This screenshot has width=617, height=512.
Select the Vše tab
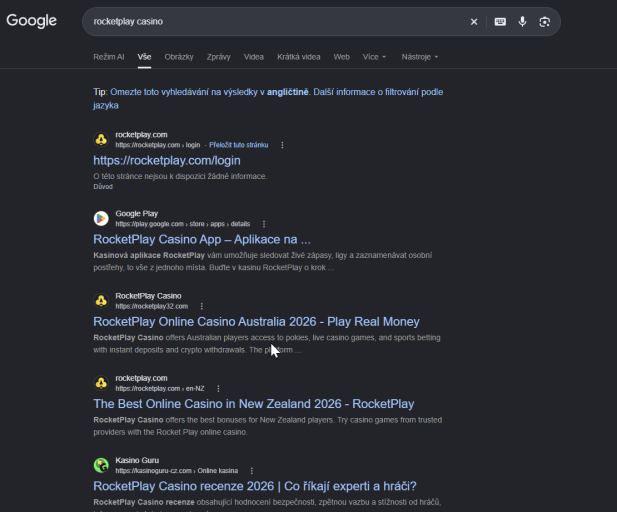pyautogui.click(x=144, y=57)
